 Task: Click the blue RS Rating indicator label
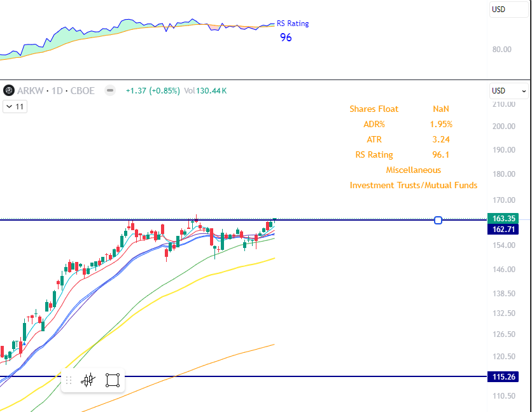click(293, 24)
